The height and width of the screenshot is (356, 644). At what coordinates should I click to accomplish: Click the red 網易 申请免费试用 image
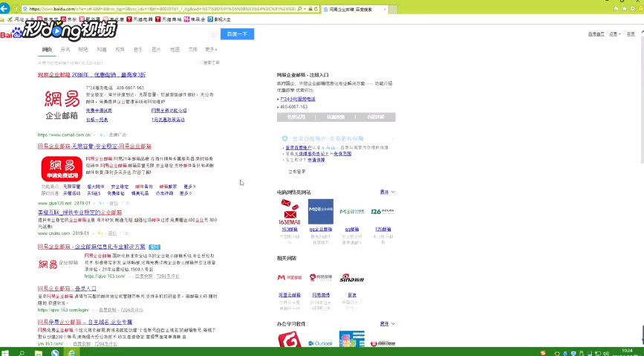pos(62,169)
